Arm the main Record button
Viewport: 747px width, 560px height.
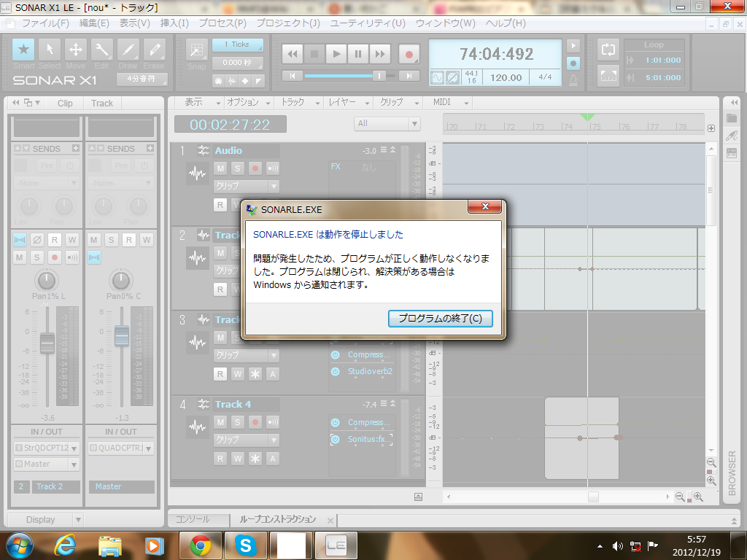click(409, 54)
